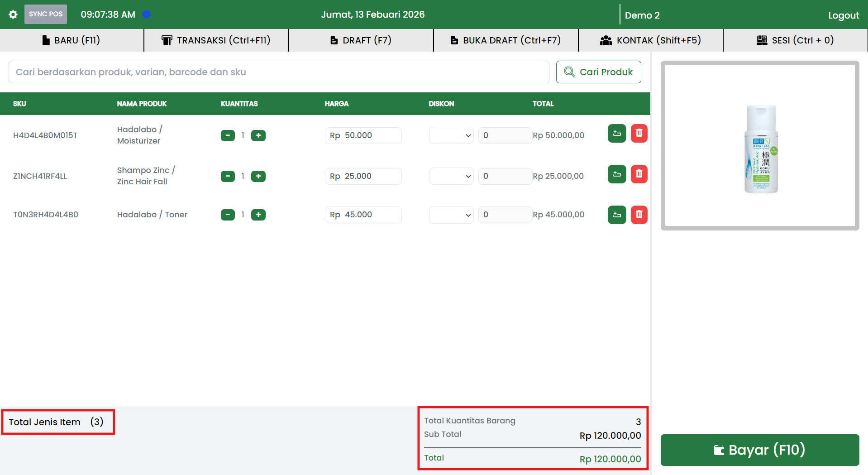The image size is (868, 475).
Task: Increase quantity of Hadalabo Moisturizer
Action: pos(258,135)
